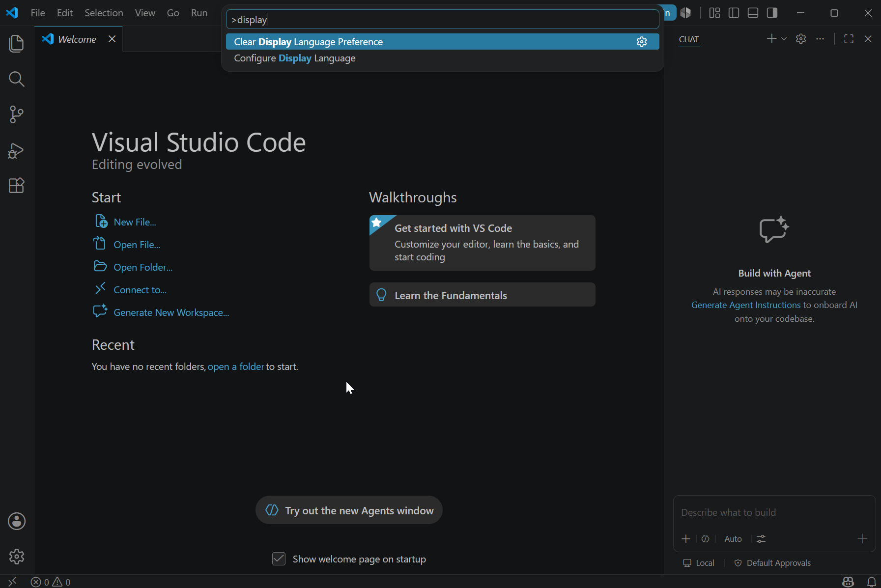Select Clear Display Language Preference command
The image size is (881, 588).
click(x=442, y=42)
